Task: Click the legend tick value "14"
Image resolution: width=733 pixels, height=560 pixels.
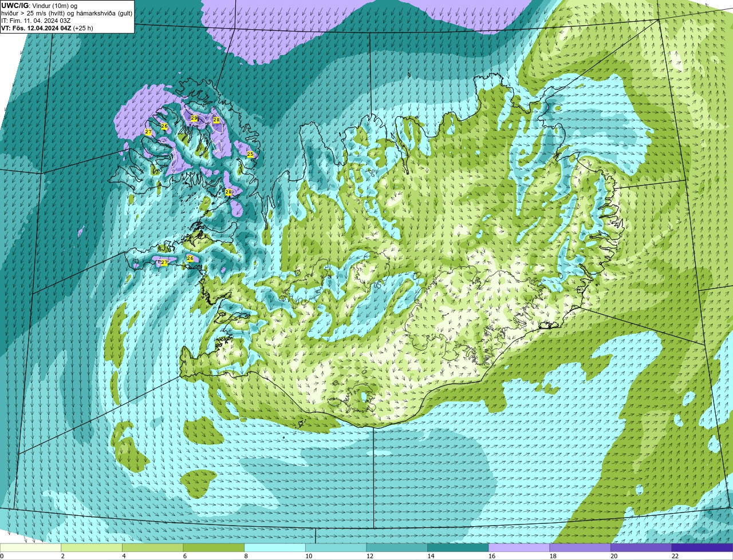Action: 431,556
